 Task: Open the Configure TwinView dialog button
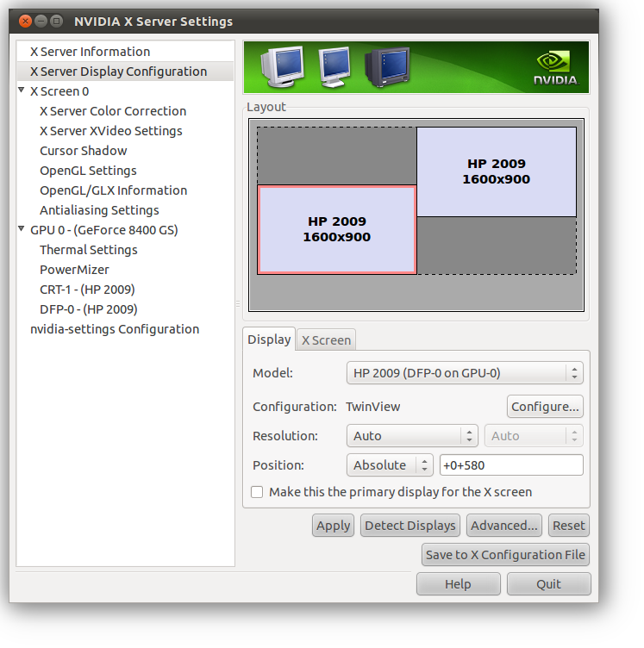(545, 407)
